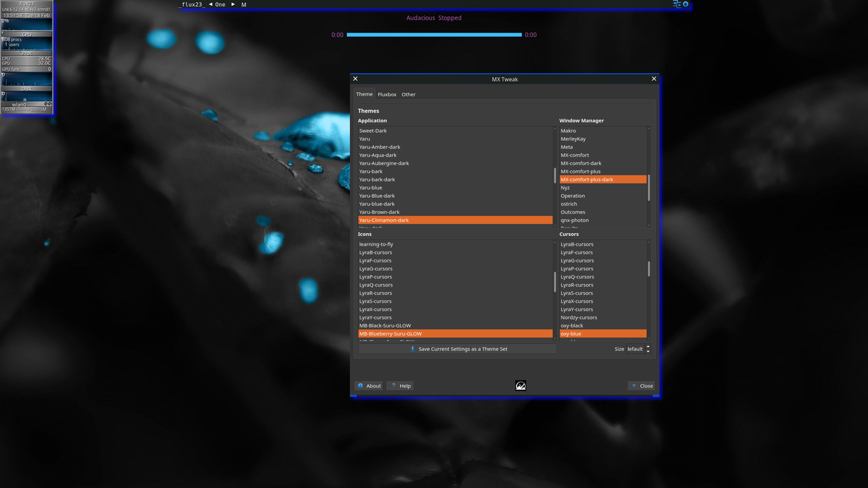The width and height of the screenshot is (868, 488).
Task: Select Outcomes window manager theme
Action: (603, 212)
